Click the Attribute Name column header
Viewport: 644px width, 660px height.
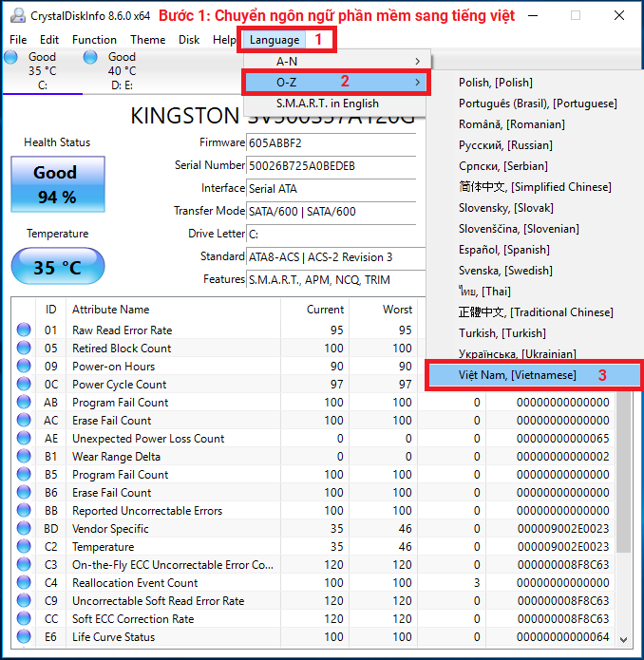(x=173, y=310)
